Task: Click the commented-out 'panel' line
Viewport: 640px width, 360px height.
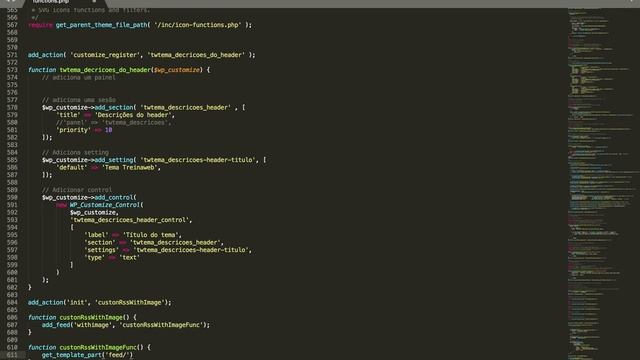Action: click(x=113, y=122)
